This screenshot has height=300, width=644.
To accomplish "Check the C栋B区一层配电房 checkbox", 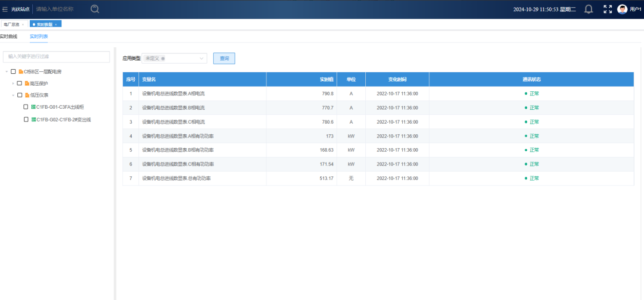I will pyautogui.click(x=13, y=71).
